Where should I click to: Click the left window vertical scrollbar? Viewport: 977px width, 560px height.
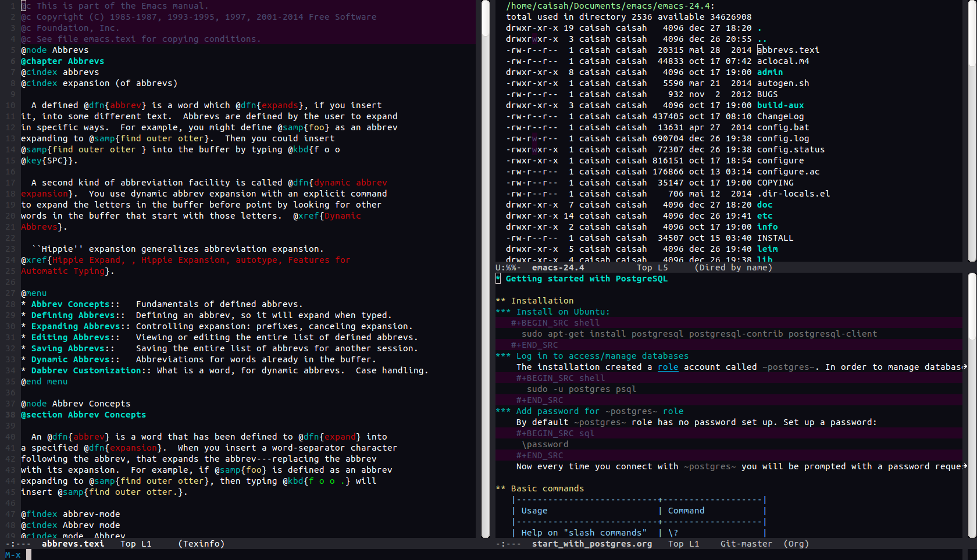point(486,269)
